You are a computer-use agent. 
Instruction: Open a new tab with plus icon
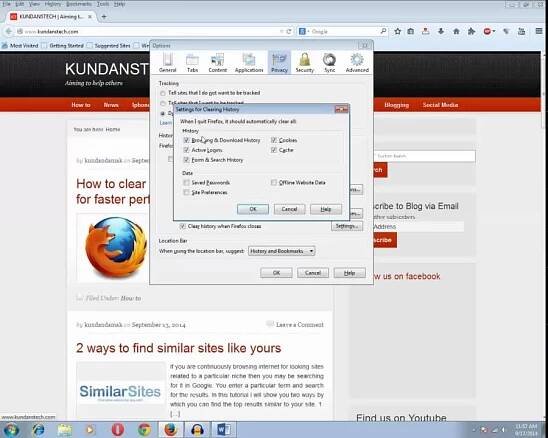tap(104, 16)
